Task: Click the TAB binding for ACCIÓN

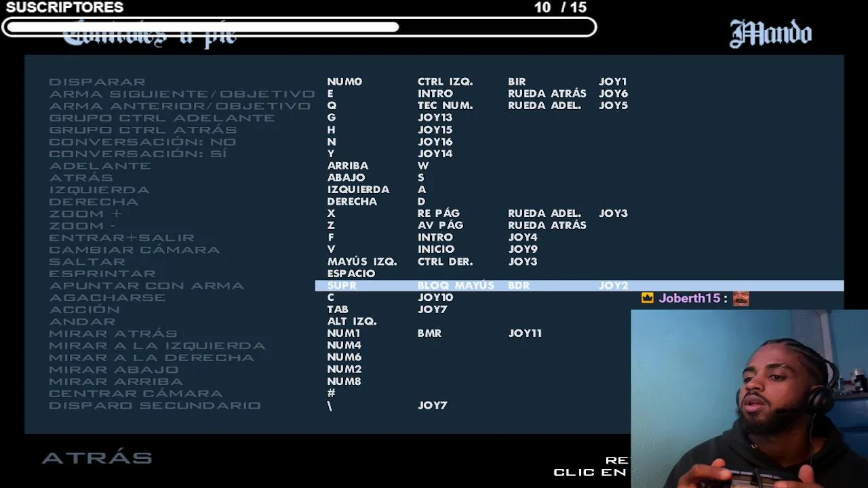Action: tap(338, 310)
